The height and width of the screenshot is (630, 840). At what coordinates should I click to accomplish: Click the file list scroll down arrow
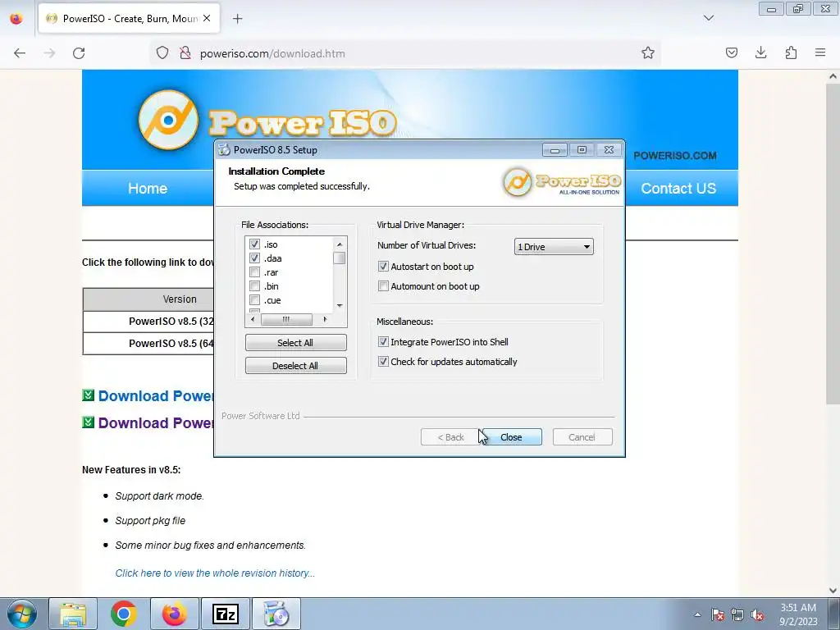(x=339, y=306)
